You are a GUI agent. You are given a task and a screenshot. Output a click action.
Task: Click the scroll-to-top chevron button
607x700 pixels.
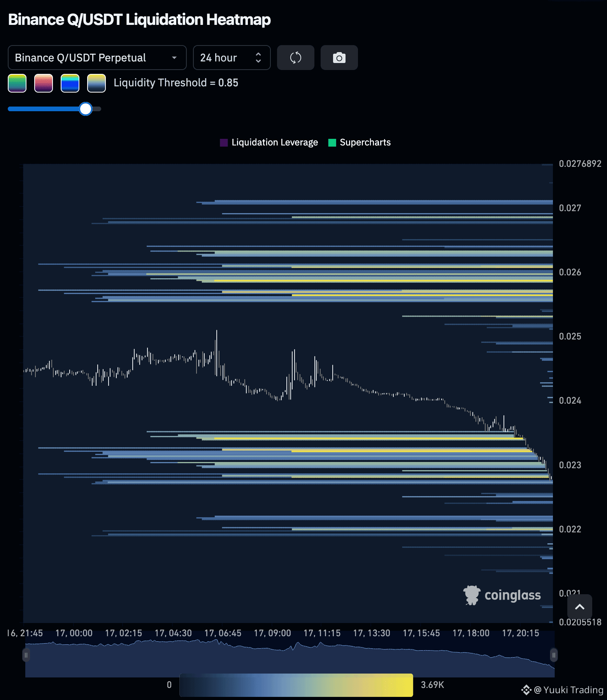[x=580, y=607]
